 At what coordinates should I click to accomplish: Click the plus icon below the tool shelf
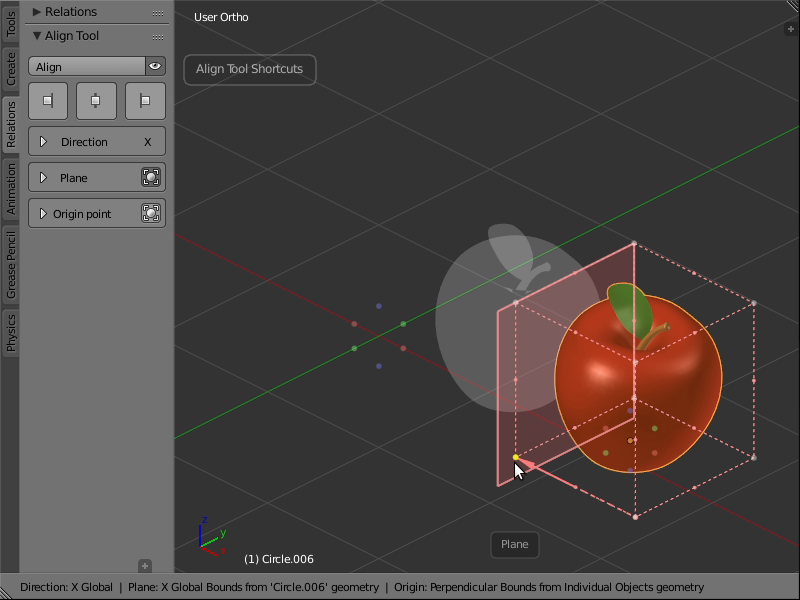point(146,564)
